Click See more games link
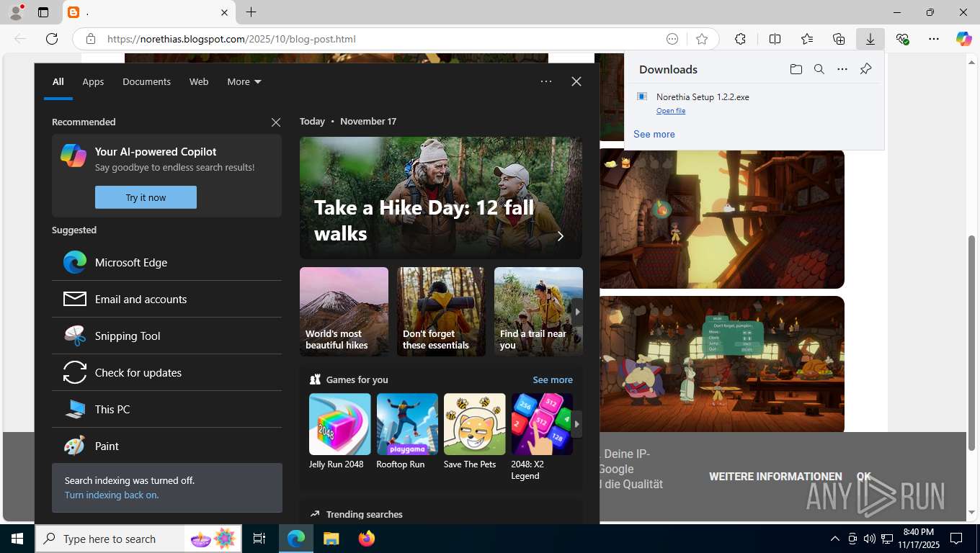 tap(553, 379)
